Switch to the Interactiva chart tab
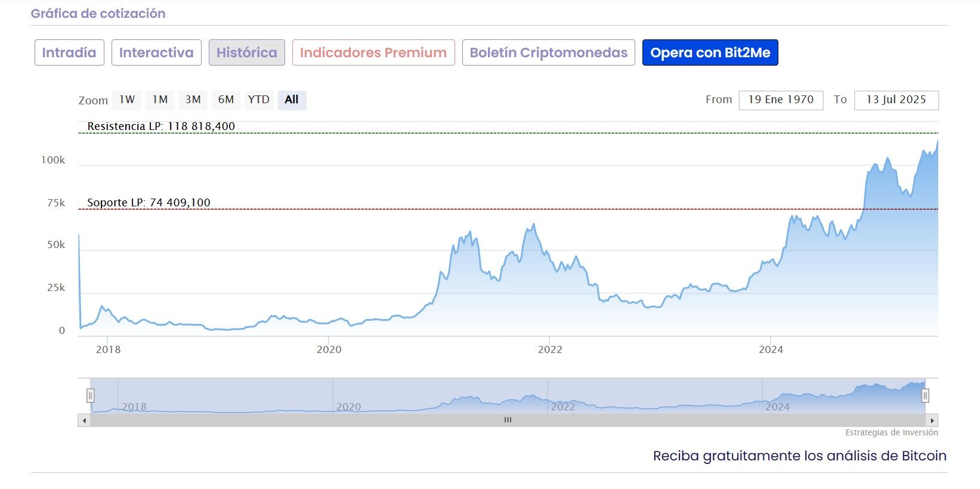 pos(156,52)
